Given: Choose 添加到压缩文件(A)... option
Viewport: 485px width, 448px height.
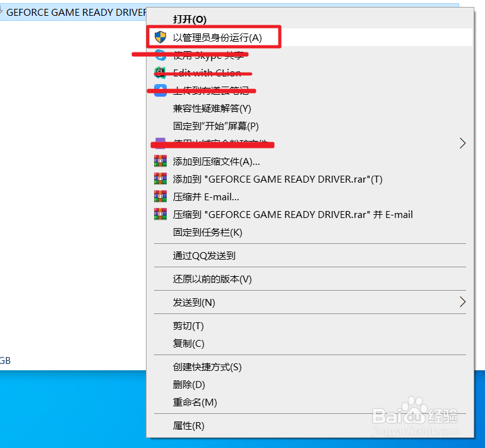Looking at the screenshot, I should 216,162.
